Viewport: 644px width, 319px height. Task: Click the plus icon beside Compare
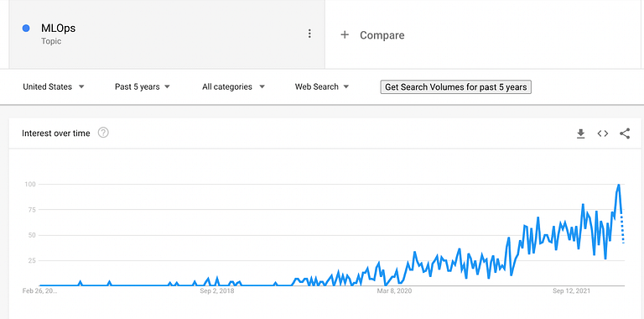tap(345, 35)
